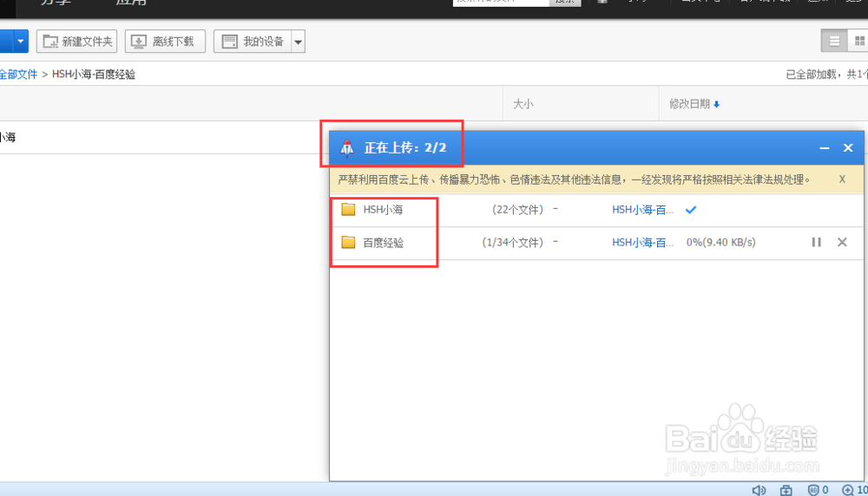Click the browser sound speaker icon
Viewport: 868px width, 496px height.
(x=759, y=490)
